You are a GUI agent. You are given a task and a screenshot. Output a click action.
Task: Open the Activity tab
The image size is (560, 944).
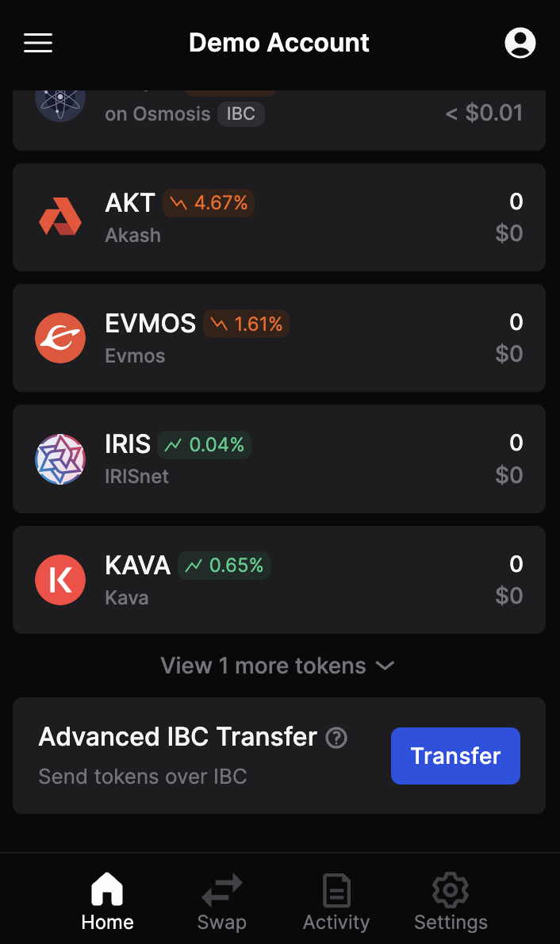pyautogui.click(x=336, y=902)
